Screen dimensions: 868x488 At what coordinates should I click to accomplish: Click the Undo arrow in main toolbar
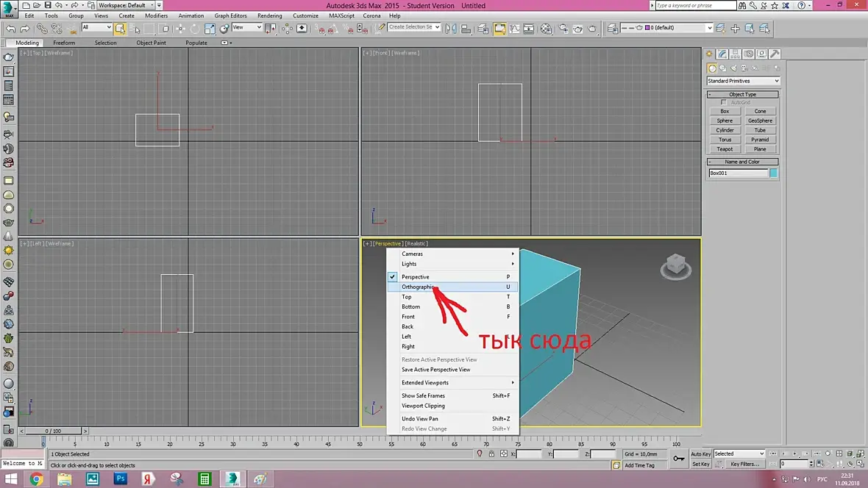click(x=11, y=29)
